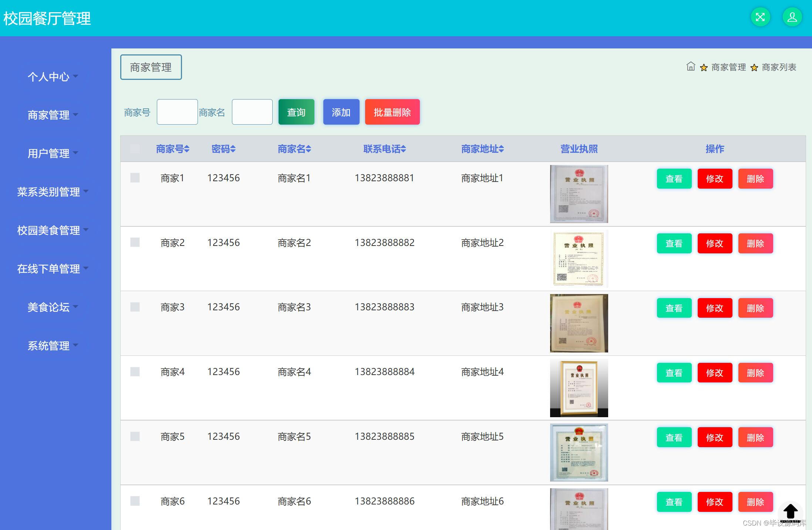This screenshot has height=530, width=812.
Task: Sort by 商家地址 column arrows
Action: [501, 149]
